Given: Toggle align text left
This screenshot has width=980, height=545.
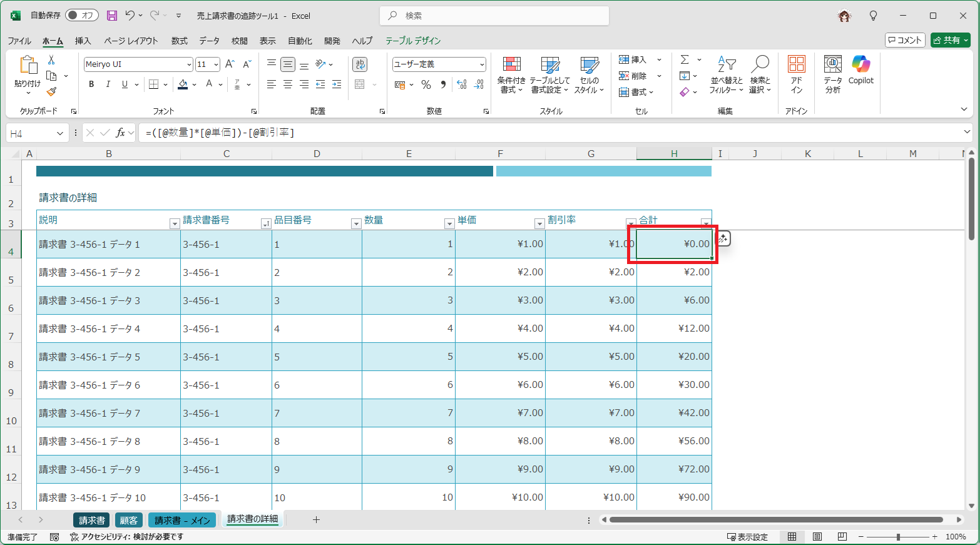Looking at the screenshot, I should pyautogui.click(x=272, y=84).
